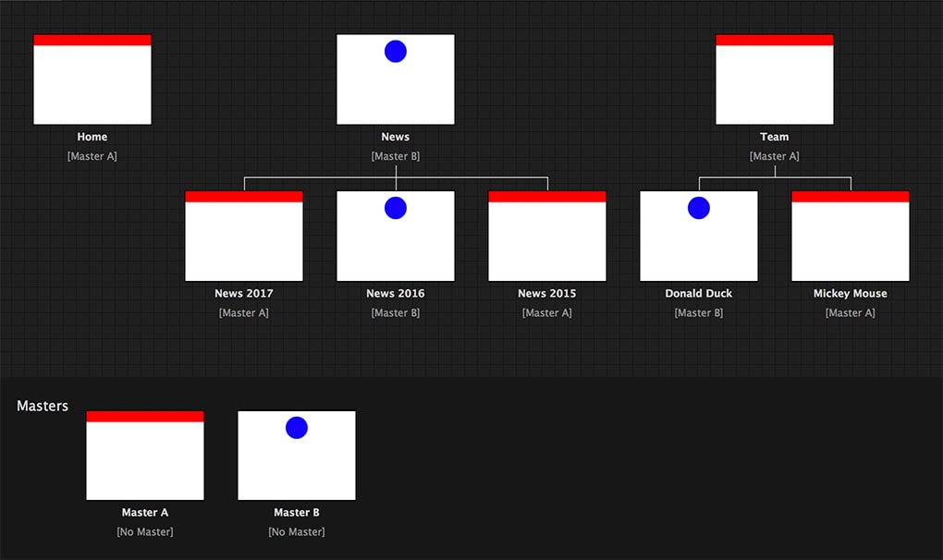Screen dimensions: 943x560
Task: Click the [Master B] tag under News
Action: (x=395, y=156)
